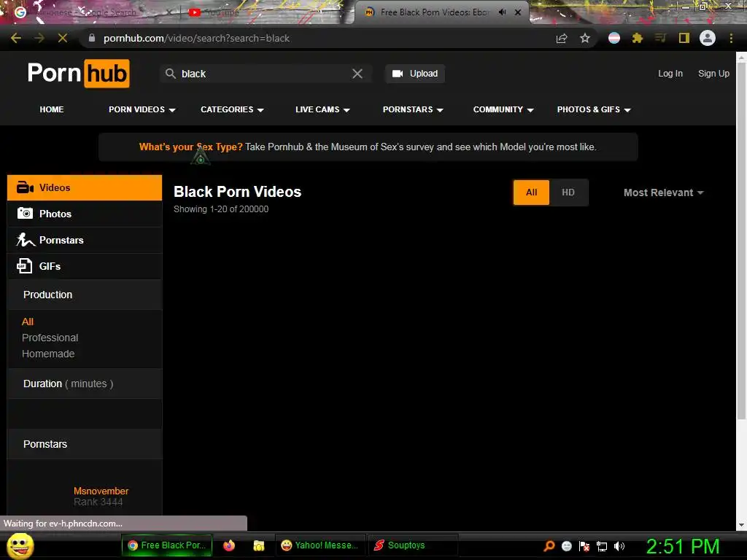Click the Chrome taskbar window button
Image resolution: width=747 pixels, height=560 pixels.
[167, 545]
